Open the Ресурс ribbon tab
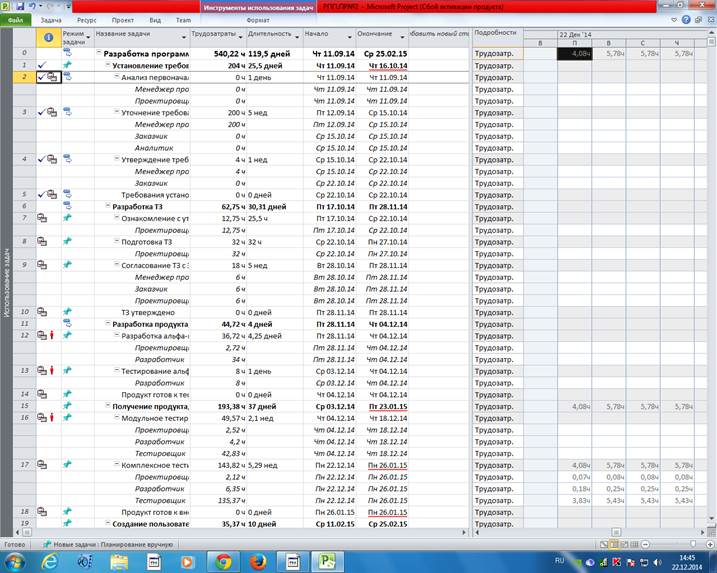This screenshot has width=717, height=573. (86, 20)
